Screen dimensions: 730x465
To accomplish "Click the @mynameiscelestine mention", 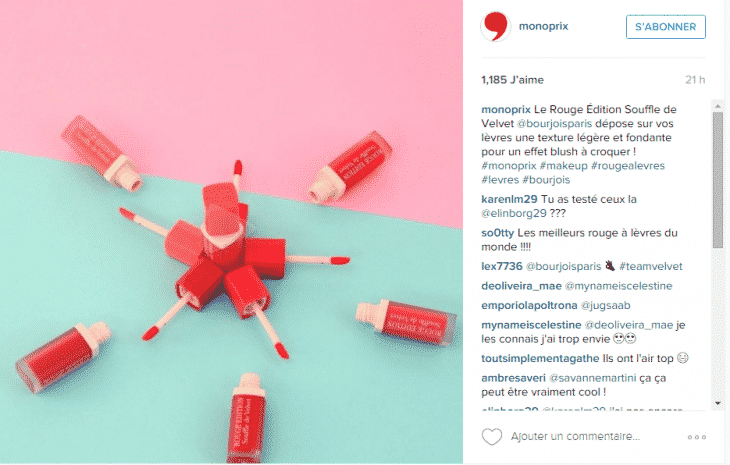I will coord(618,286).
